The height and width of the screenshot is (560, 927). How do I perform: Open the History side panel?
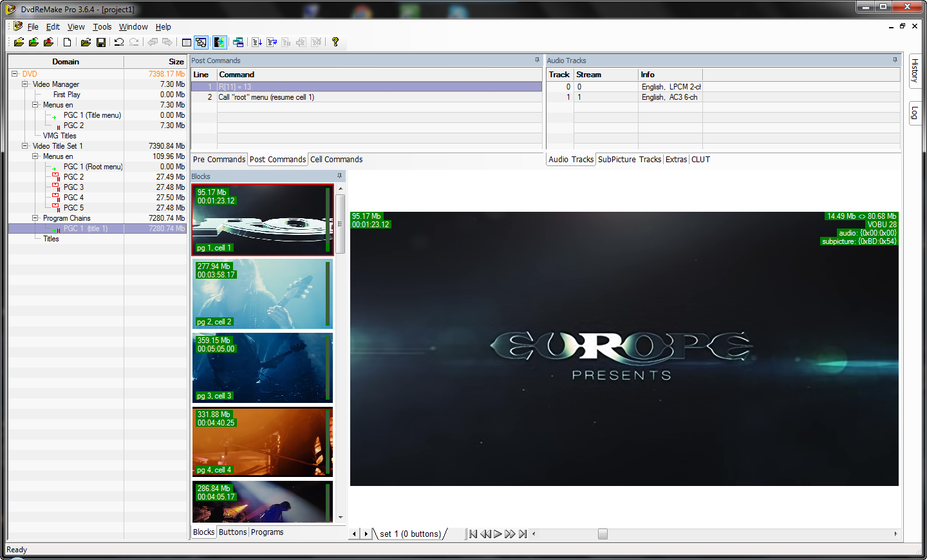click(915, 70)
